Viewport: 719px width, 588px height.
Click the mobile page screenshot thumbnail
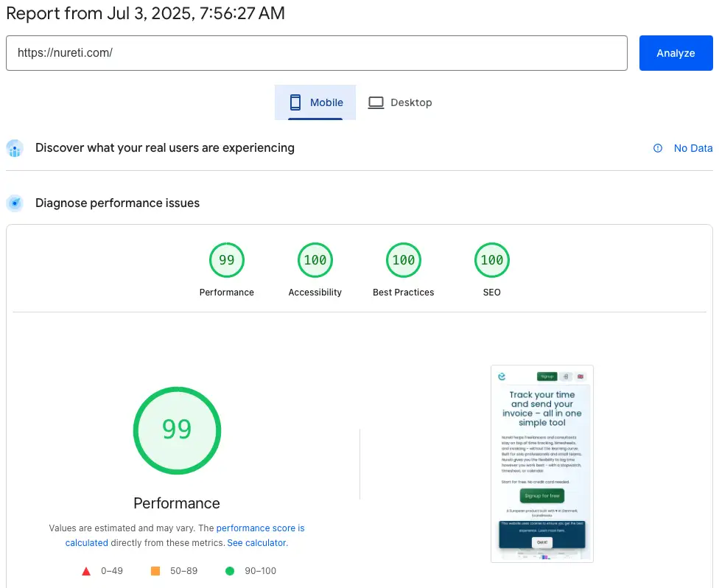[x=542, y=463]
